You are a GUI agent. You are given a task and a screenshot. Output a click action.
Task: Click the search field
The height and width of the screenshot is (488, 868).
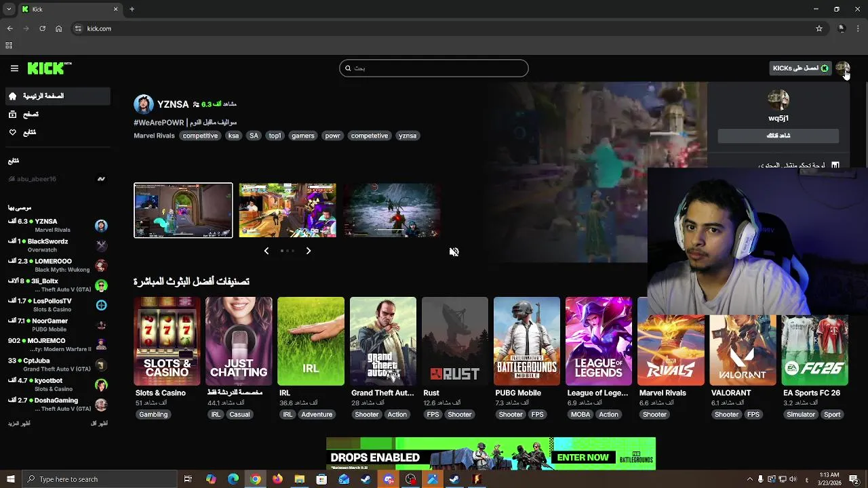[434, 68]
